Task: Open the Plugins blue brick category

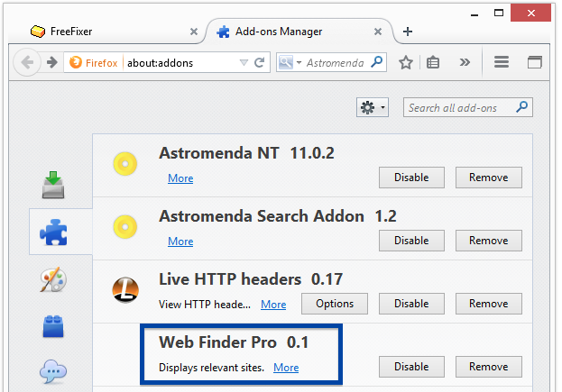Action: pos(53,326)
